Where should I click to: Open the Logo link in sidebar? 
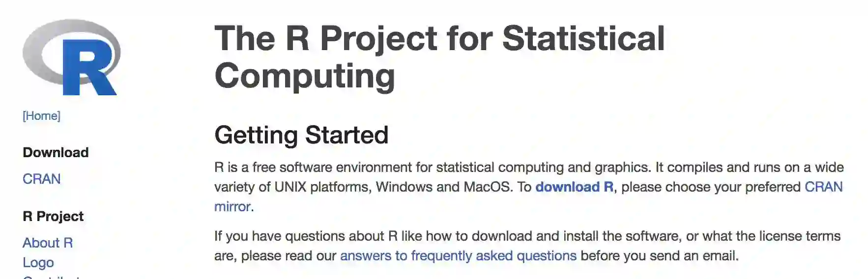[38, 262]
